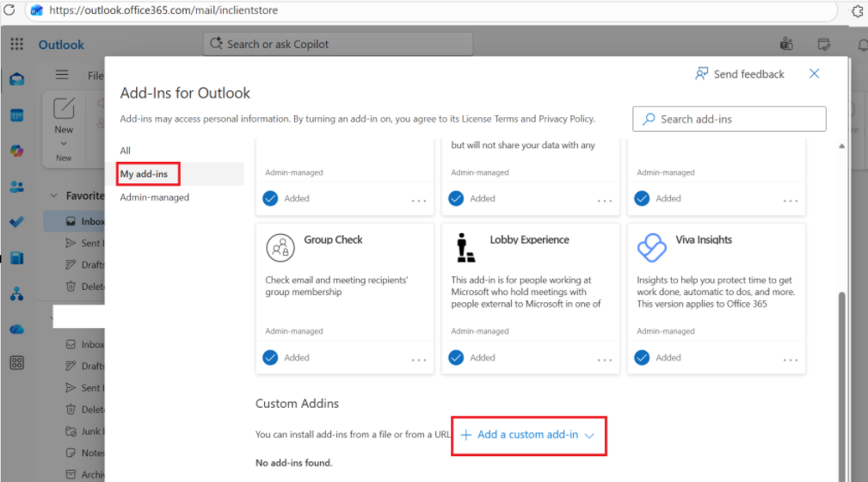Open the Org Explorer icon in sidebar
868x482 pixels.
(16, 294)
